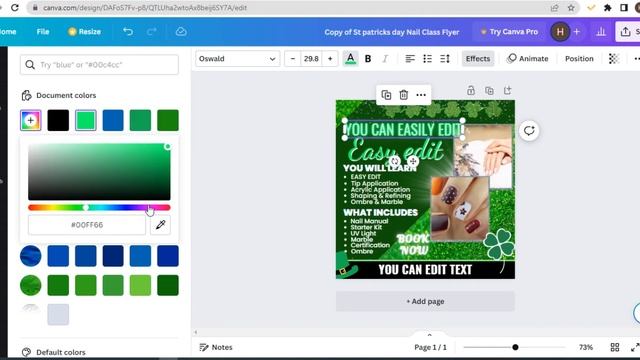
Task: Open the browser extensions puzzle icon
Action: pyautogui.click(x=608, y=8)
